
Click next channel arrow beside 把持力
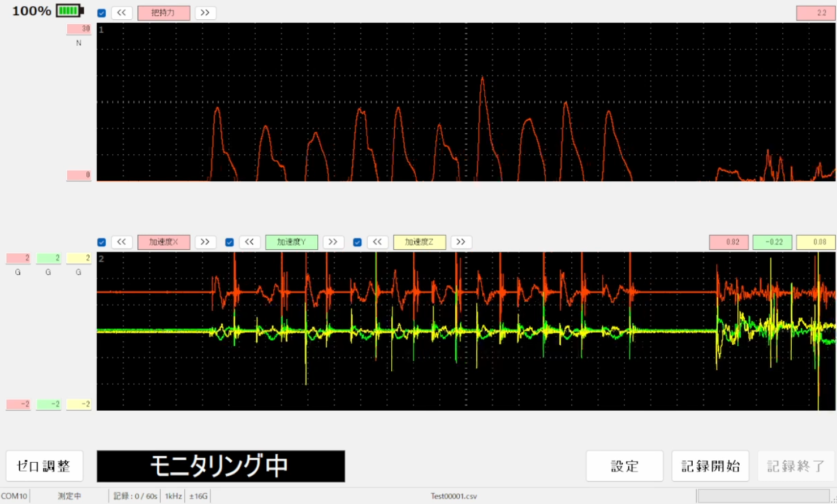click(205, 12)
